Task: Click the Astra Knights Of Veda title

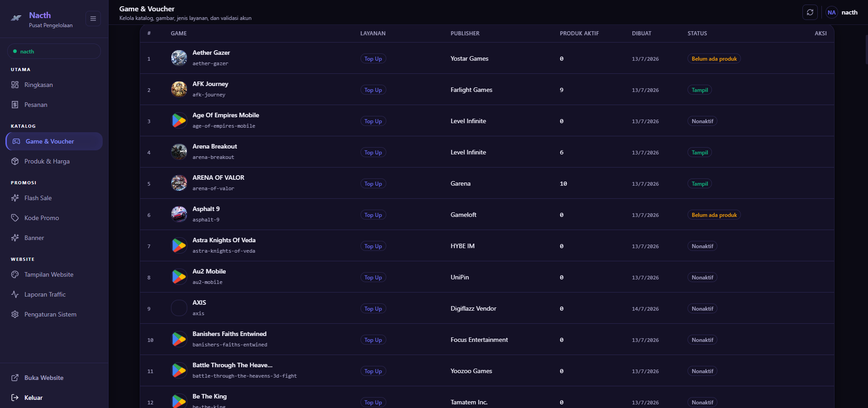Action: (224, 240)
